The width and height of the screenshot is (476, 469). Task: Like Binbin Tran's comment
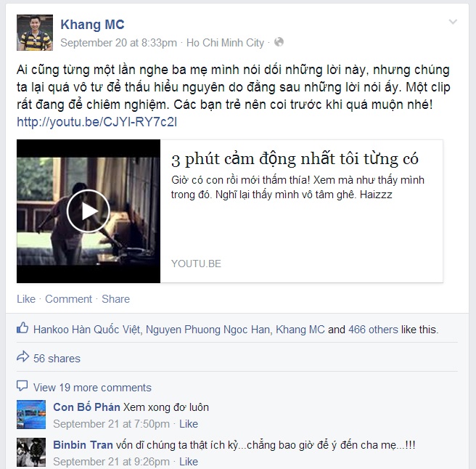coord(189,462)
